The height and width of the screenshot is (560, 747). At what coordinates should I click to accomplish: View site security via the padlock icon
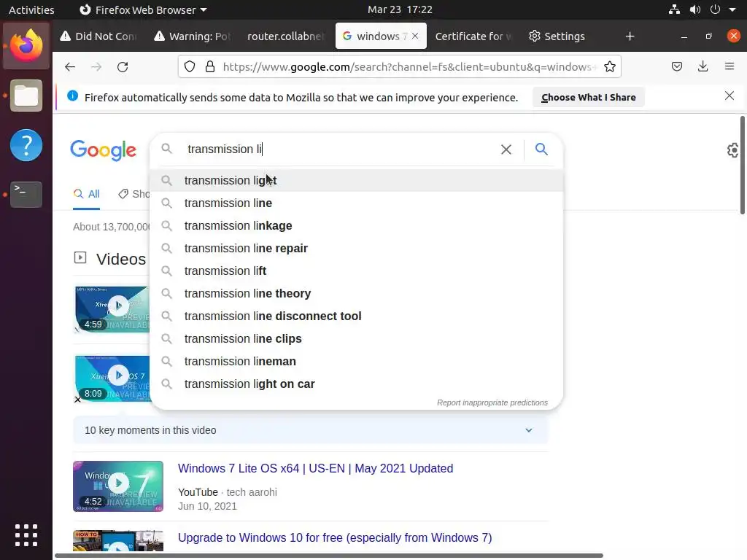(210, 66)
